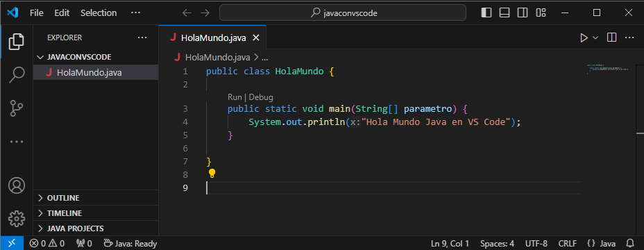644x250 pixels.
Task: Open the Manage gear menu
Action: (x=17, y=219)
